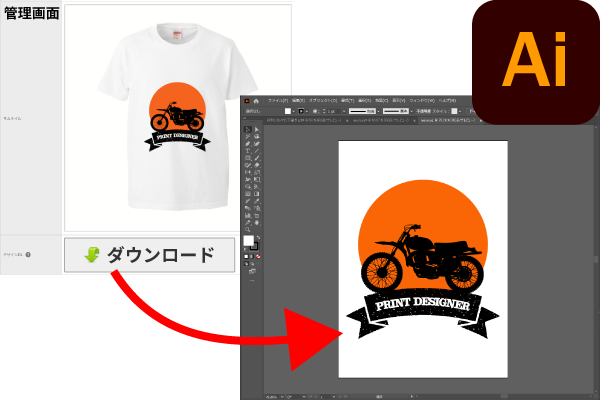Select the Selection tool black arrow

(247, 130)
